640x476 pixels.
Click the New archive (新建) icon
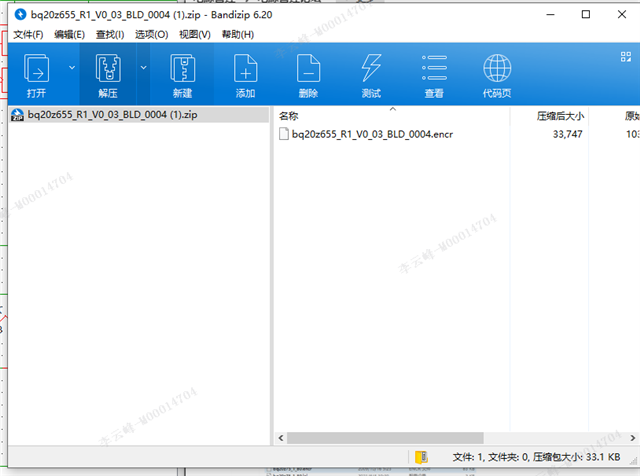(x=182, y=68)
